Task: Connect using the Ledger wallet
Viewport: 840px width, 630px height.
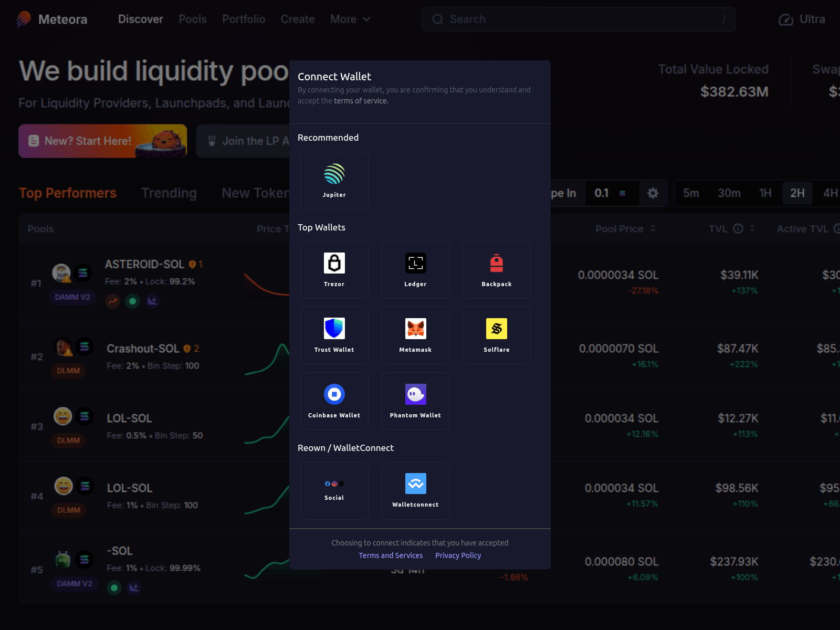Action: coord(416,270)
